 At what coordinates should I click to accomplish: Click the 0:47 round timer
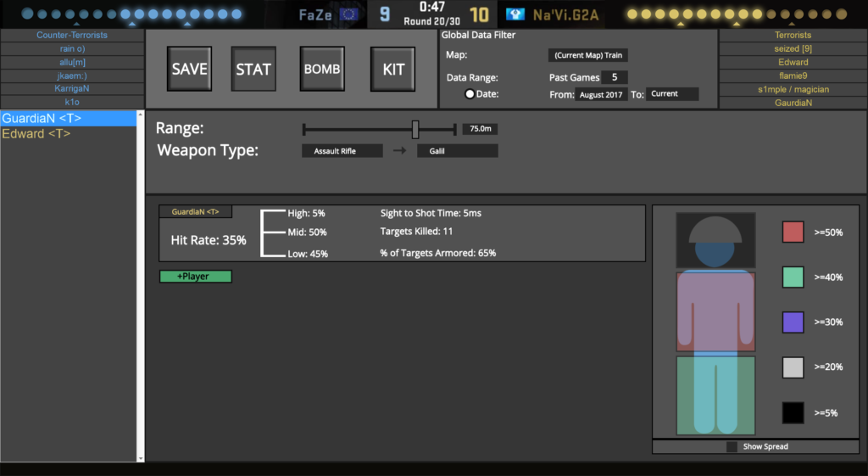click(x=431, y=7)
